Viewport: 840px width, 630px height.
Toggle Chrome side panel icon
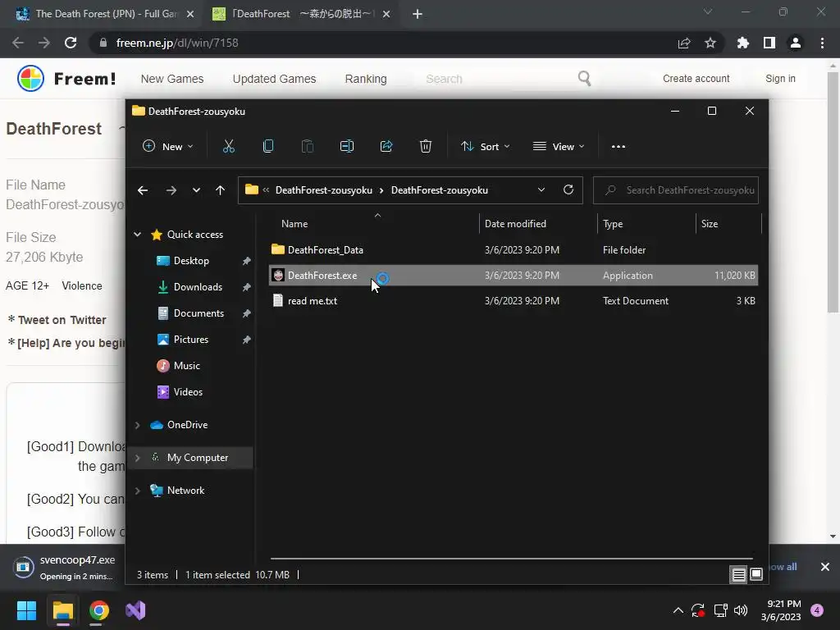tap(769, 43)
